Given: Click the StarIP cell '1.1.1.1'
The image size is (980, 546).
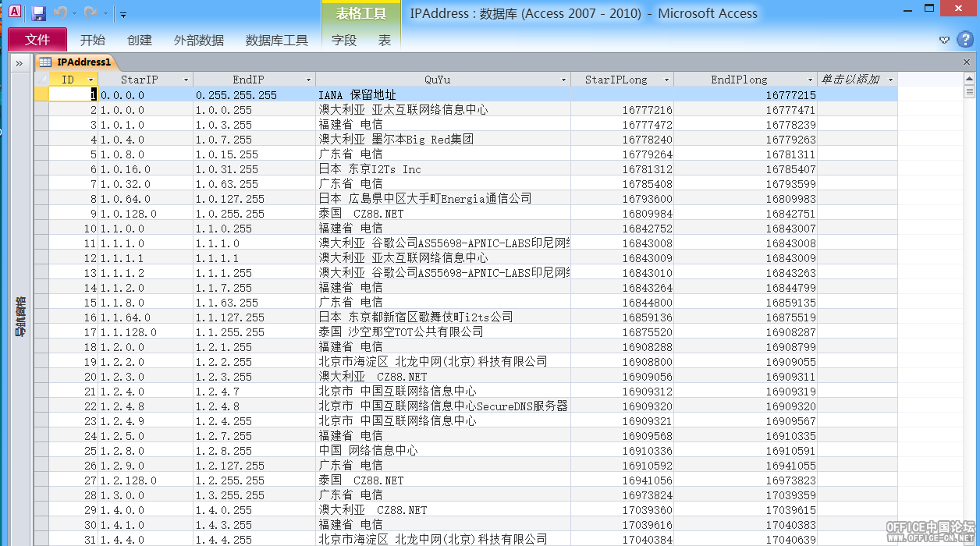Looking at the screenshot, I should (x=146, y=257).
